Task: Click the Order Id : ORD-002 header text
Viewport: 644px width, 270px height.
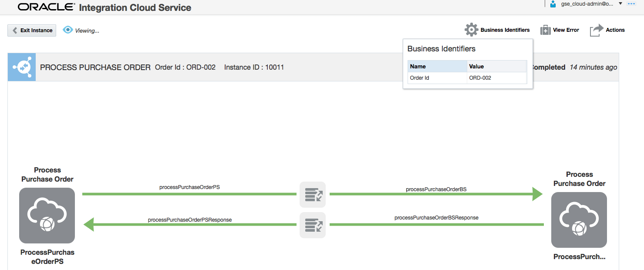Action: click(x=185, y=67)
